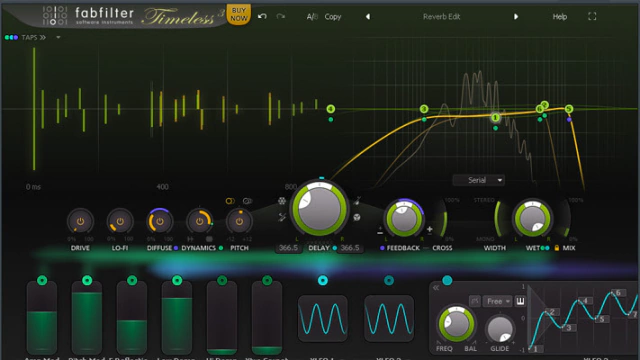Screen dimensions: 640x360
Task: Click the feedback minus icon
Action: tap(380, 232)
